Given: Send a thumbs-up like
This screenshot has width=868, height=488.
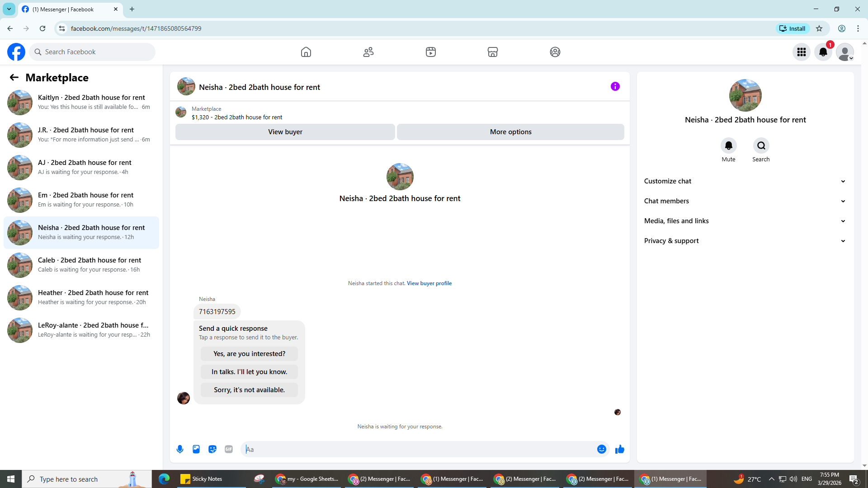Looking at the screenshot, I should 620,449.
